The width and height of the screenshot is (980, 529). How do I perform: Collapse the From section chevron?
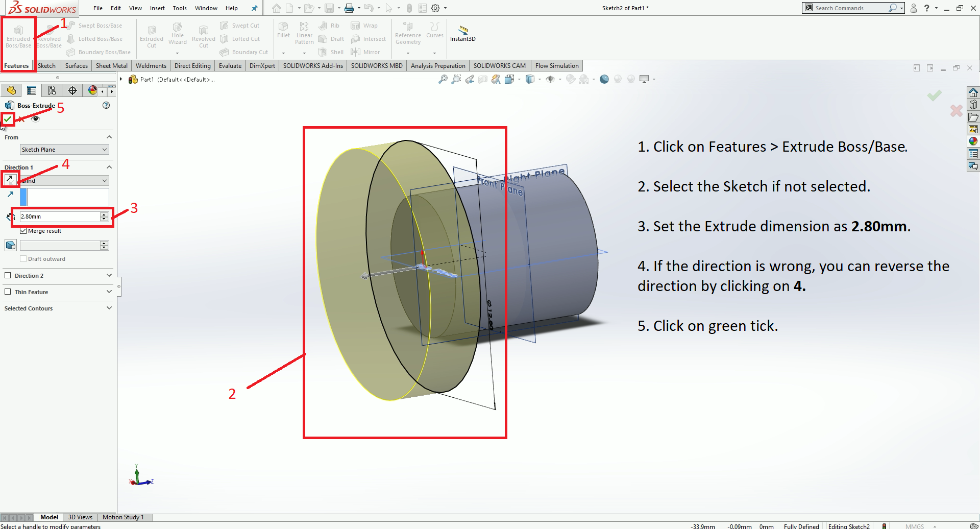pos(109,137)
